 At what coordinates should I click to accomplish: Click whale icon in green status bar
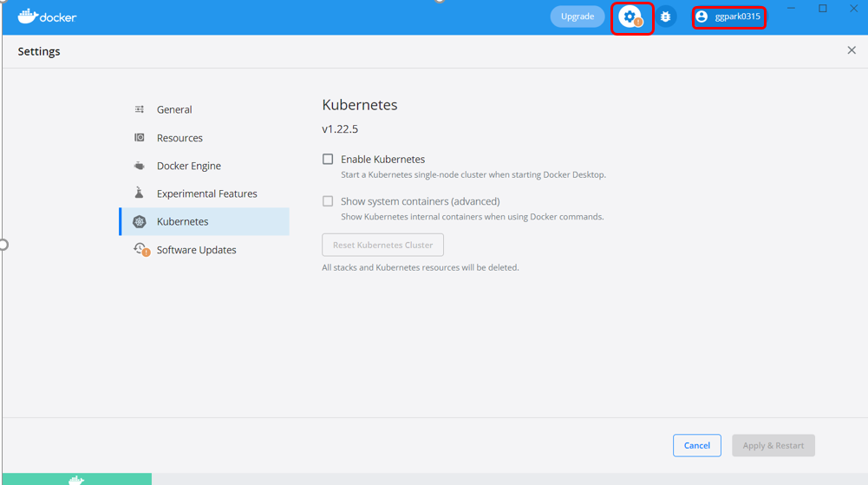[x=76, y=480]
